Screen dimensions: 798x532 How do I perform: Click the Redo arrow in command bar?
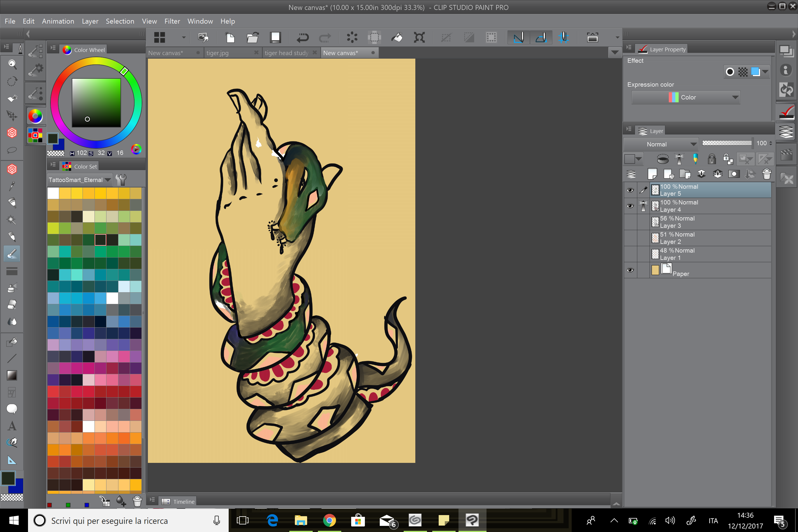325,37
